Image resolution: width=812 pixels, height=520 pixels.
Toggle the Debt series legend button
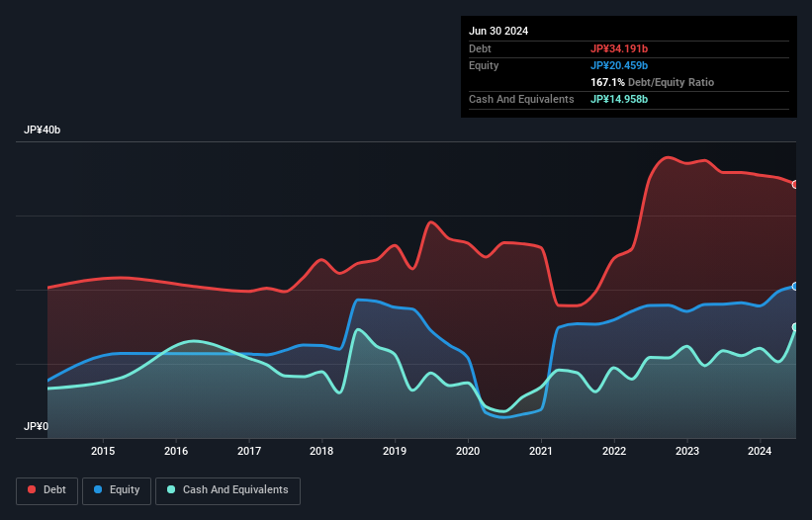(x=47, y=490)
